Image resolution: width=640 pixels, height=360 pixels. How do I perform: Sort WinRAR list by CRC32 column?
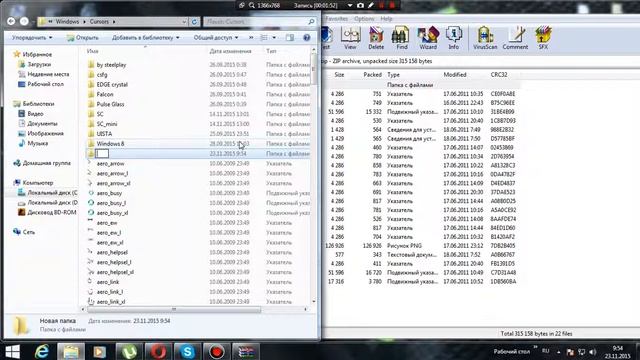(x=499, y=75)
